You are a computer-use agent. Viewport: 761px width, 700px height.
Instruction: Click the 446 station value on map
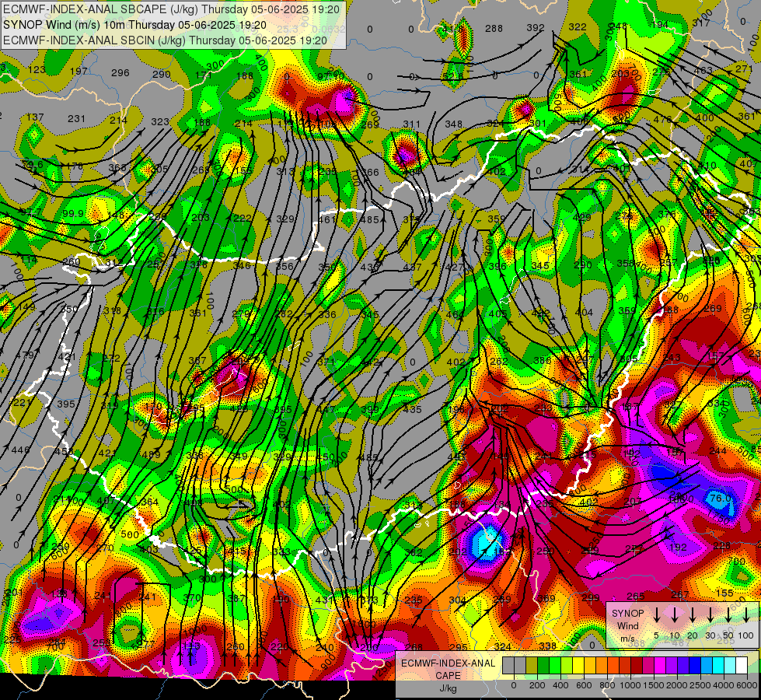pos(20,450)
